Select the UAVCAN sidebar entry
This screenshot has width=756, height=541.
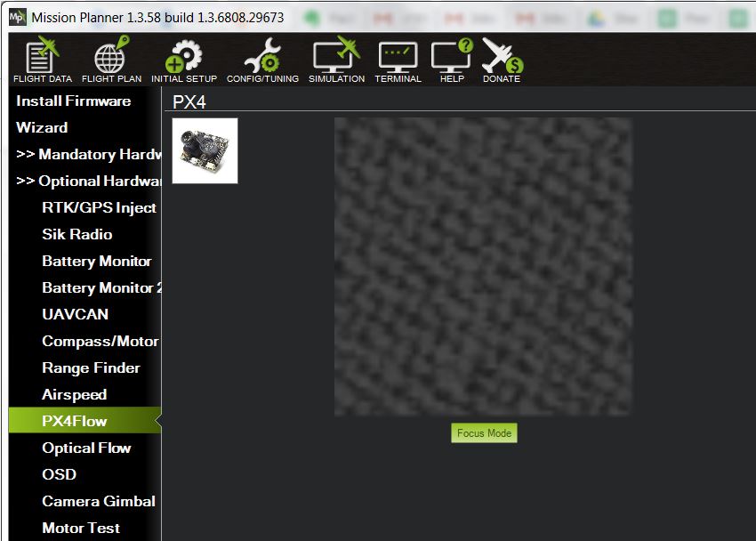point(76,314)
